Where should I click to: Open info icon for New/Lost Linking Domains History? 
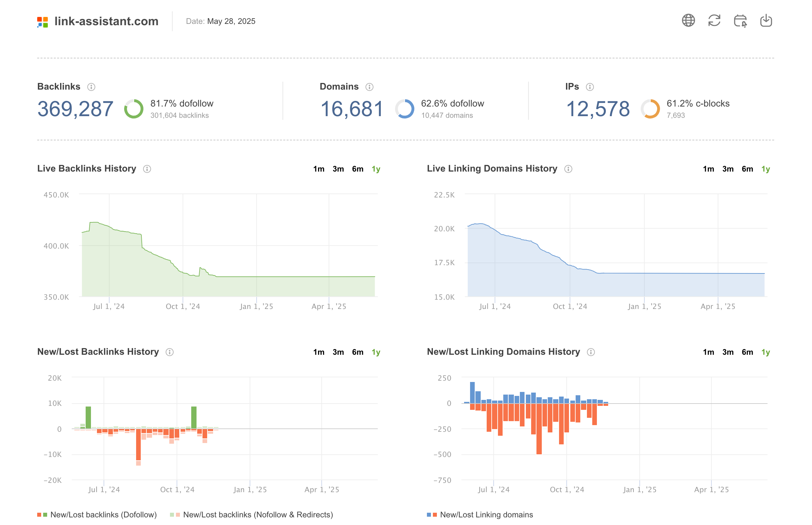[591, 352]
